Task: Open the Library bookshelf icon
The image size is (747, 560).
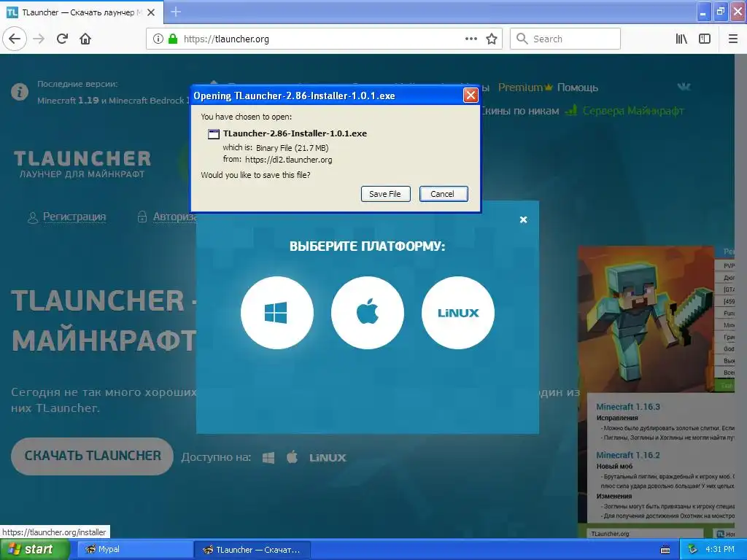Action: pos(682,39)
